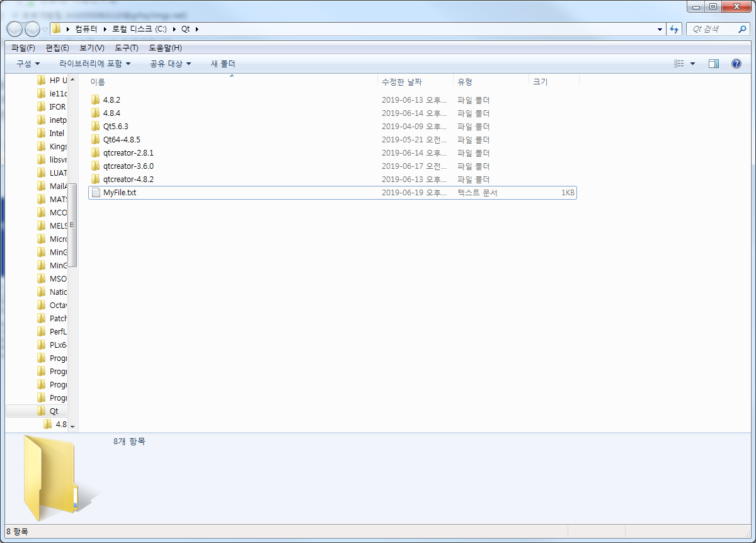Click the search magnifier icon

(x=742, y=29)
